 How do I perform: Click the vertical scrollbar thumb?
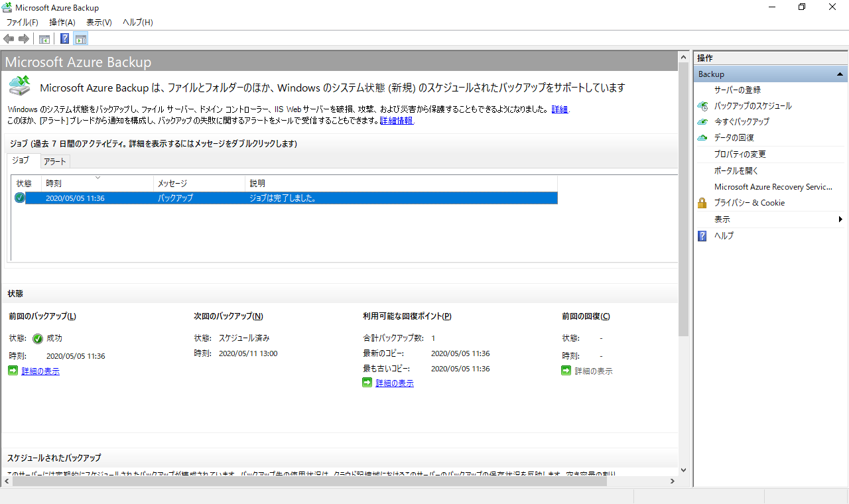(684, 200)
